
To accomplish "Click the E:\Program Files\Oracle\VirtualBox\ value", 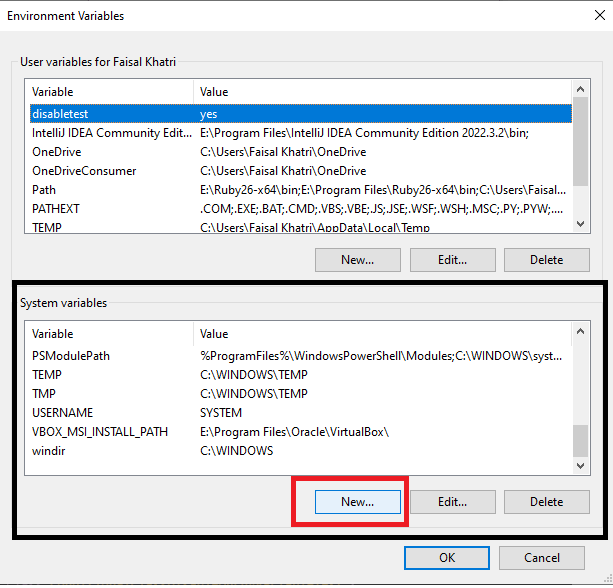I will tap(294, 432).
